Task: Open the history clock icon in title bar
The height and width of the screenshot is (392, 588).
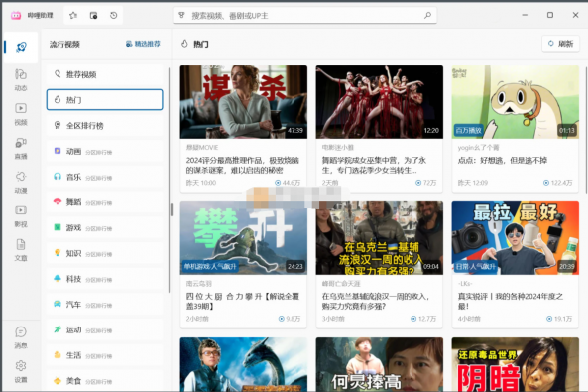Action: click(114, 16)
